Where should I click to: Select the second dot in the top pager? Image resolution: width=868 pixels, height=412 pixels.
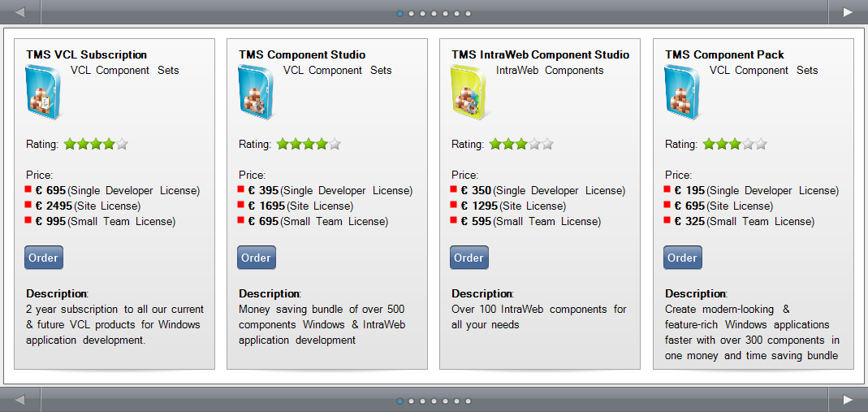tap(412, 13)
